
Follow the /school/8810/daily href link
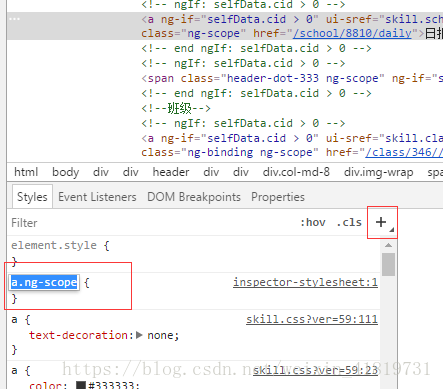[352, 33]
